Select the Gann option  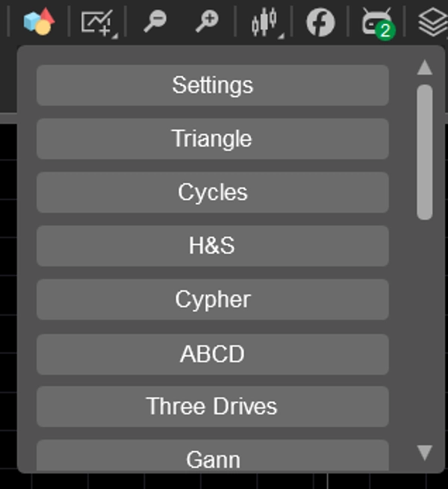coord(212,458)
